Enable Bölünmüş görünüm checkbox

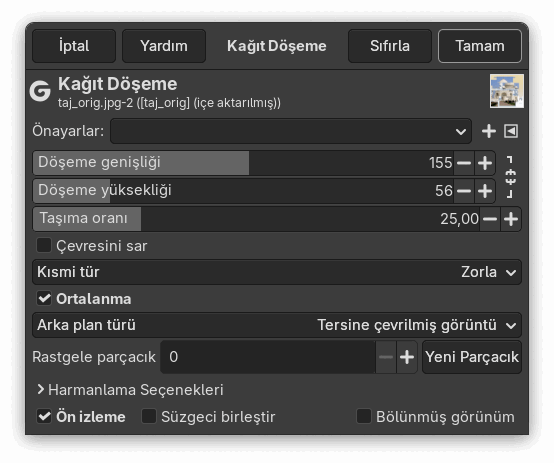click(364, 416)
